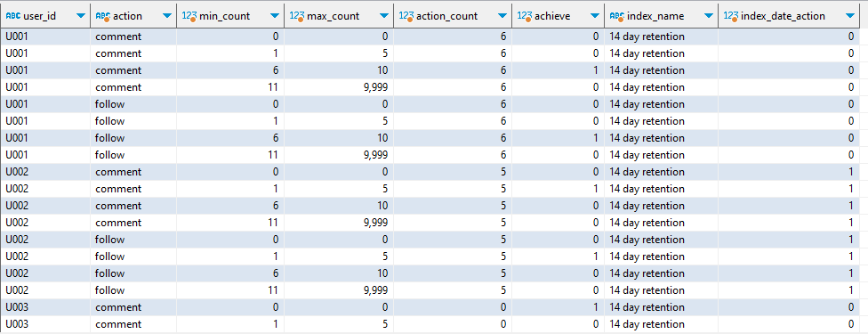Screen dimensions: 868x334
Task: Select min_count 1 in U003 comment row
Action: [x=275, y=324]
